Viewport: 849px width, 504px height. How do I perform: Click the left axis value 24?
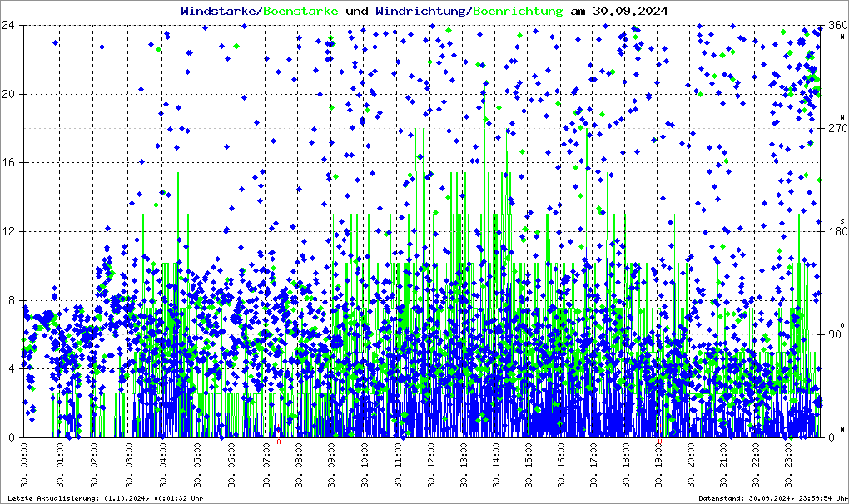click(x=7, y=26)
